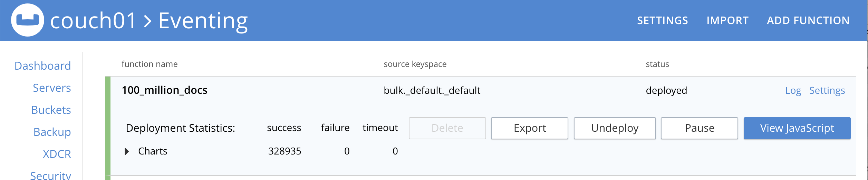The width and height of the screenshot is (868, 180).
Task: Open SETTINGS in the header
Action: coord(662,20)
